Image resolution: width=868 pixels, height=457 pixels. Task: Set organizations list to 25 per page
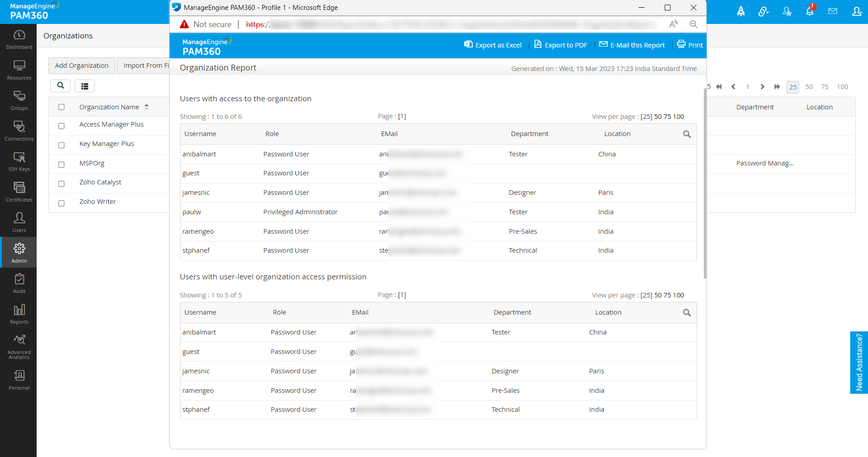tap(793, 87)
